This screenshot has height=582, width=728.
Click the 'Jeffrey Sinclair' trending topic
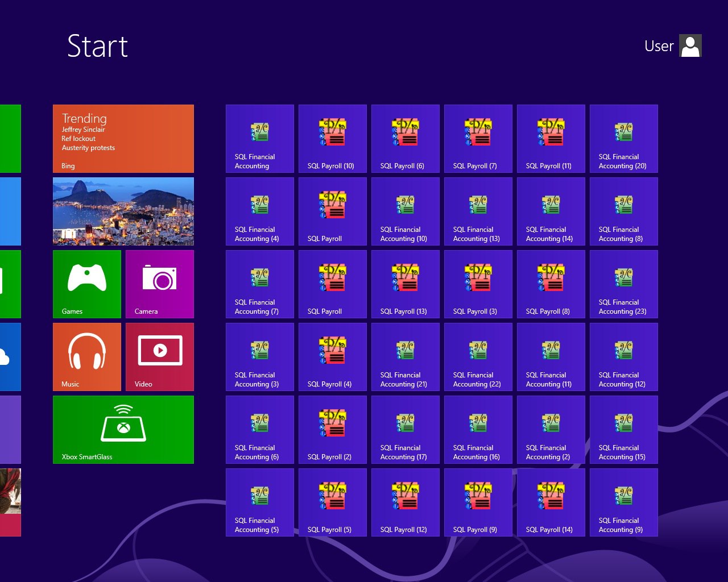pyautogui.click(x=84, y=130)
